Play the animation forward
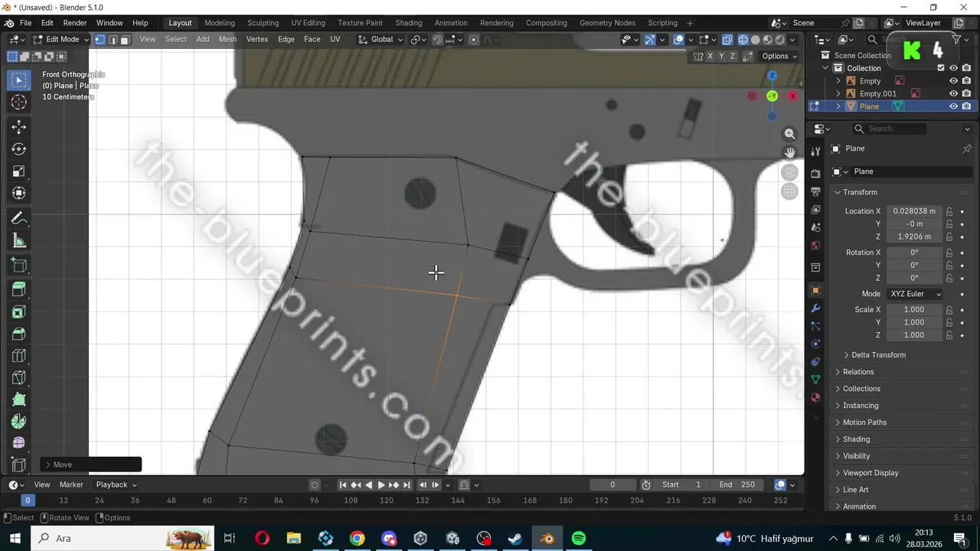This screenshot has height=551, width=980. click(381, 484)
